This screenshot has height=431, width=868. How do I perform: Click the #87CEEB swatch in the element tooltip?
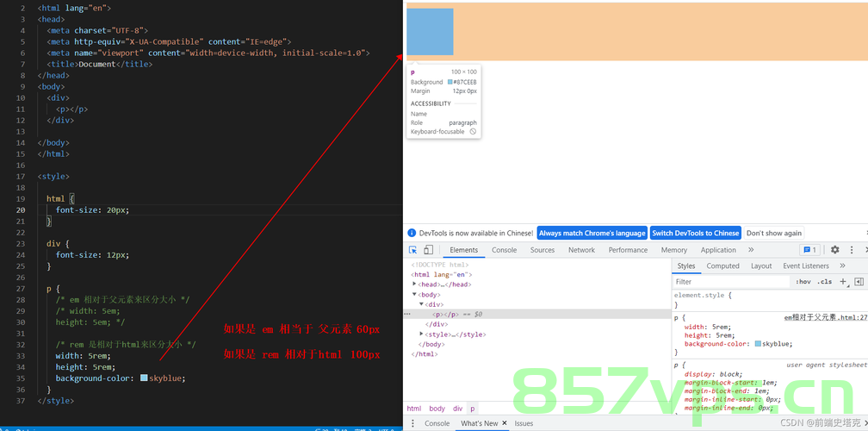pos(450,82)
